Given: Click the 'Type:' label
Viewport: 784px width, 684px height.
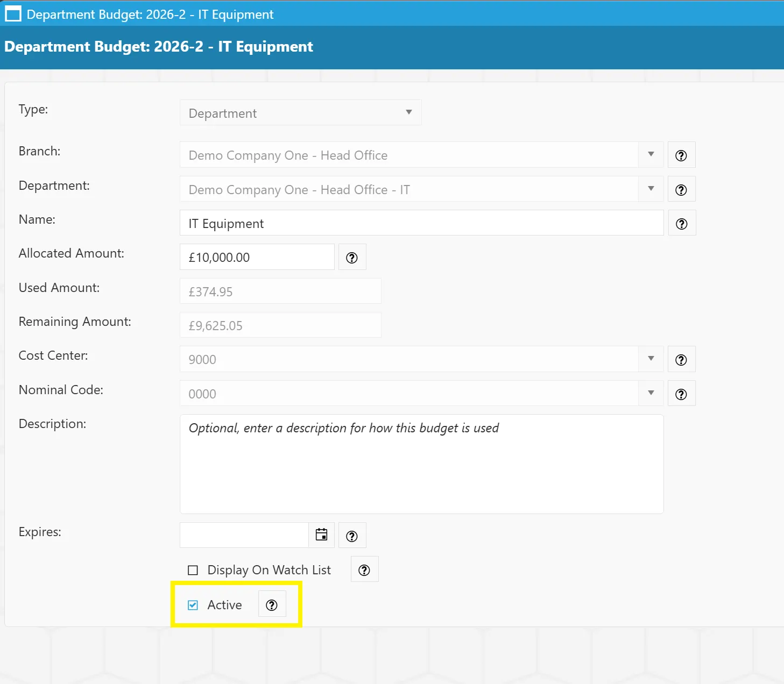Looking at the screenshot, I should pyautogui.click(x=33, y=109).
